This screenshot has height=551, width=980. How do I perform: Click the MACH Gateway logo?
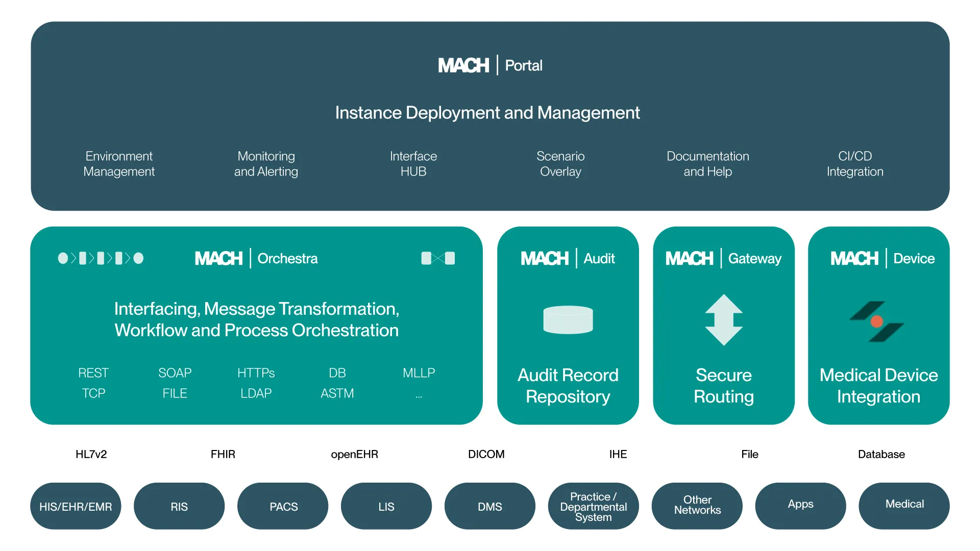click(x=723, y=259)
